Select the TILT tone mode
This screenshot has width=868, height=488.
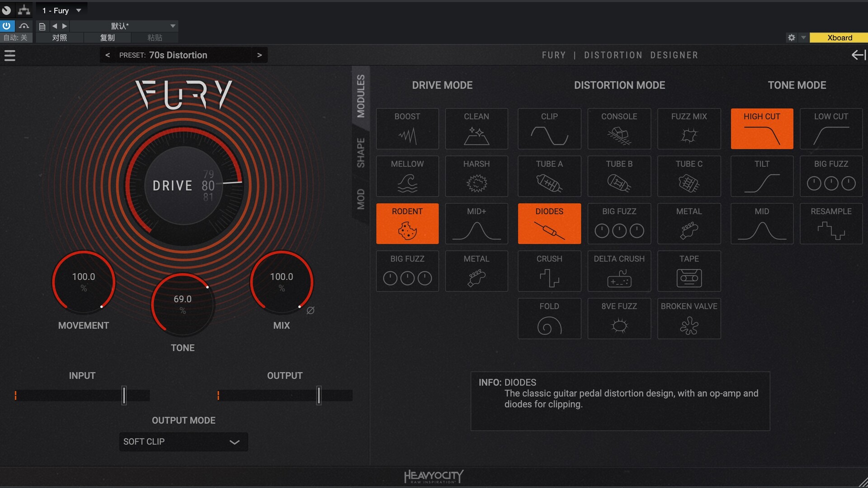click(x=762, y=176)
